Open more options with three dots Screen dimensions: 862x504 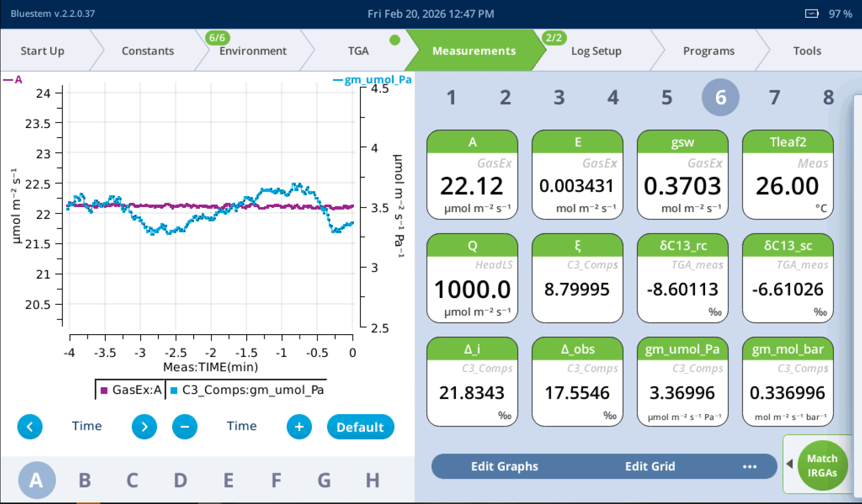749,466
